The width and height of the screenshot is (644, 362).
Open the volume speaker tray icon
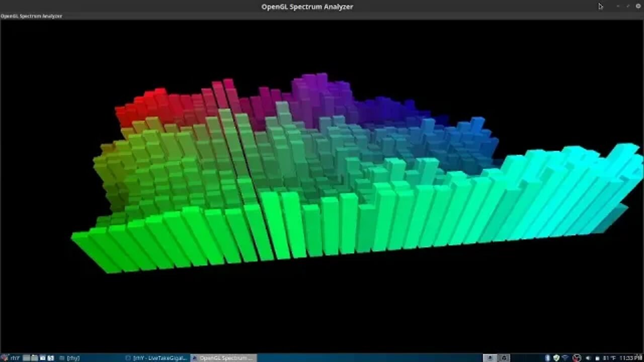[589, 358]
